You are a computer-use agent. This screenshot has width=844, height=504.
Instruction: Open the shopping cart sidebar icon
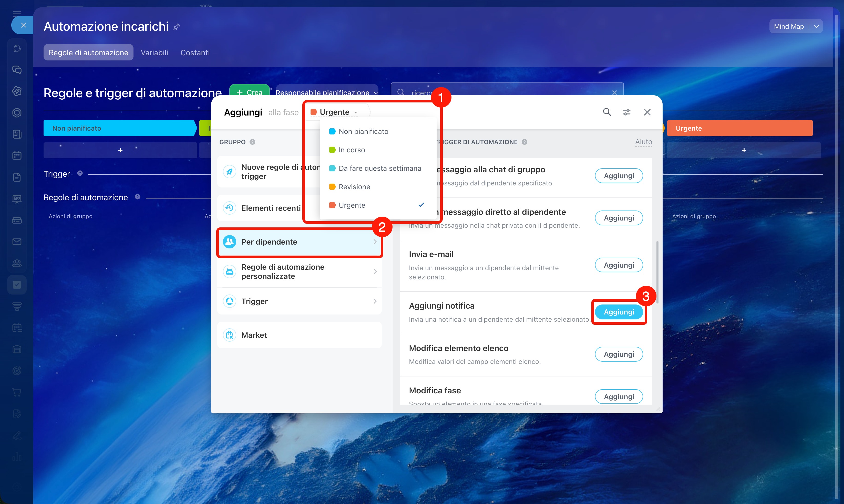point(17,392)
